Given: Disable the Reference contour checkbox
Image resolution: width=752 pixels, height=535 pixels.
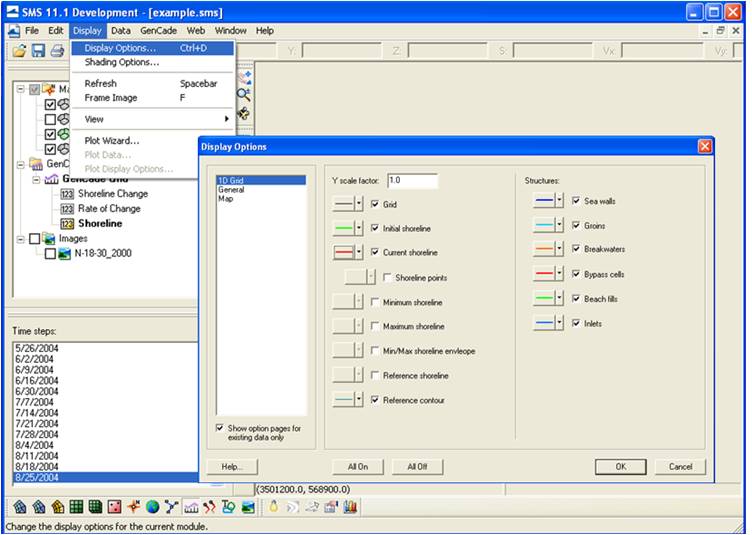Looking at the screenshot, I should point(375,400).
